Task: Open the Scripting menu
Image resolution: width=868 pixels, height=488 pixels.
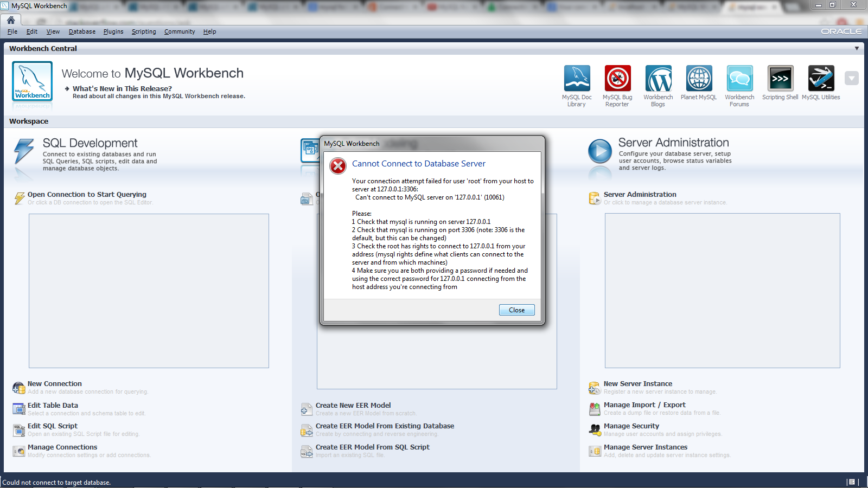Action: (x=144, y=31)
